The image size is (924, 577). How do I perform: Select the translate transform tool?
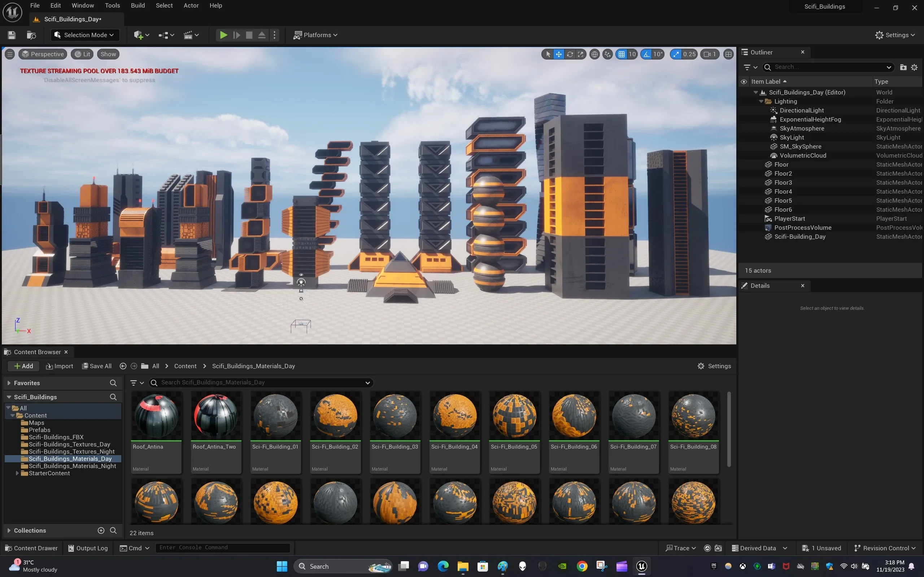(559, 54)
